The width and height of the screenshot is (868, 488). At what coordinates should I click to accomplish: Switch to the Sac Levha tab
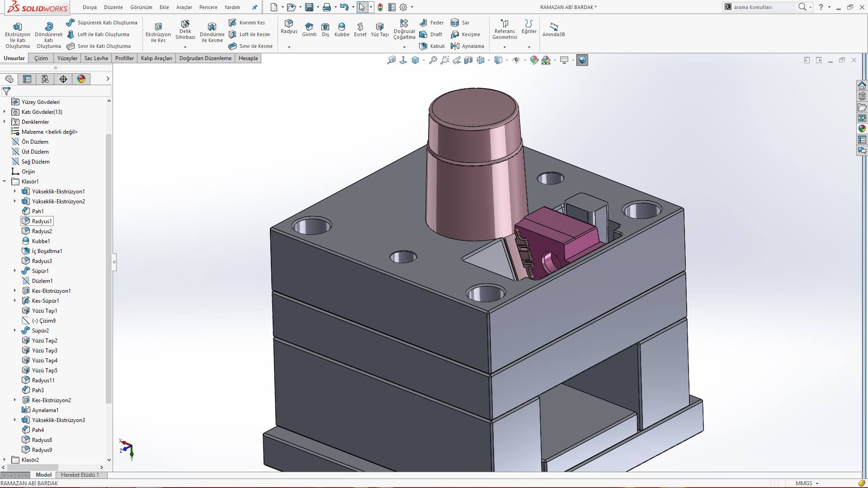pos(96,58)
